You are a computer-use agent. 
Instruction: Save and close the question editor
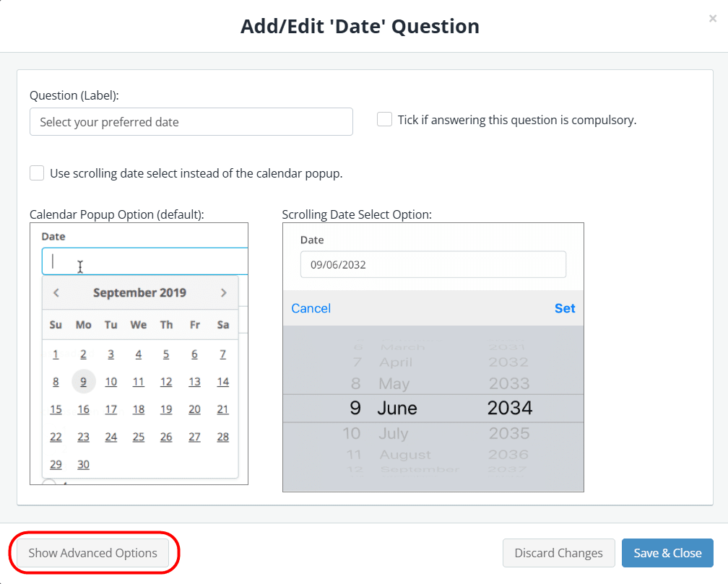(667, 552)
